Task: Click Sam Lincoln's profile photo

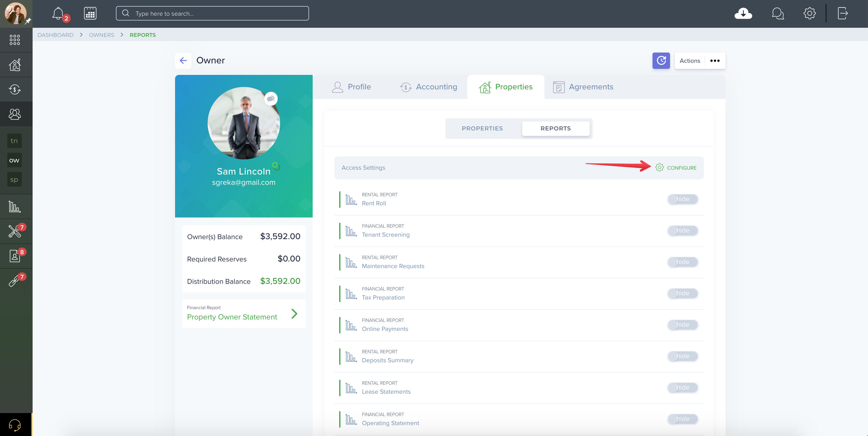Action: [x=244, y=123]
